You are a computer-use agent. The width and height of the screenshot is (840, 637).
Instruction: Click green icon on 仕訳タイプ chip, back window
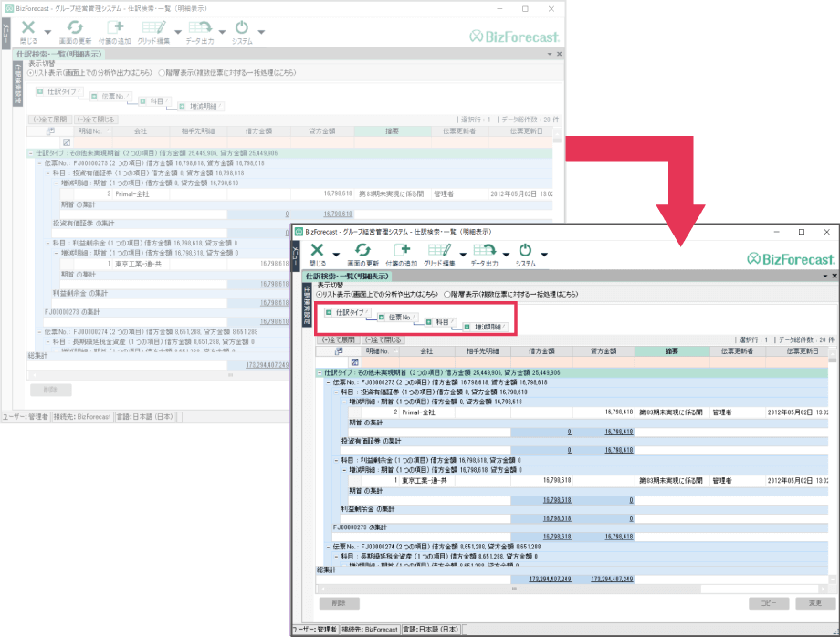(40, 91)
